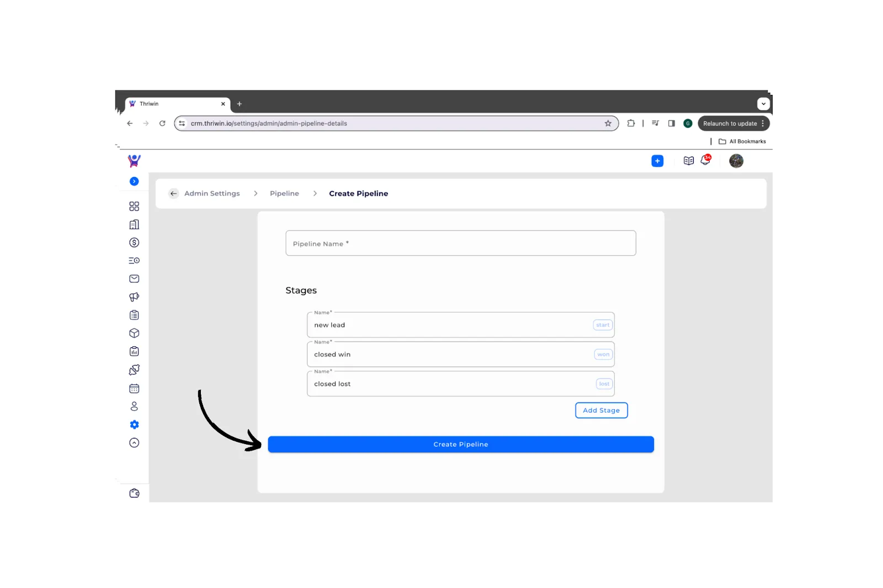Viewport: 883px width, 588px height.
Task: Click the notifications bell with red badge
Action: click(706, 161)
